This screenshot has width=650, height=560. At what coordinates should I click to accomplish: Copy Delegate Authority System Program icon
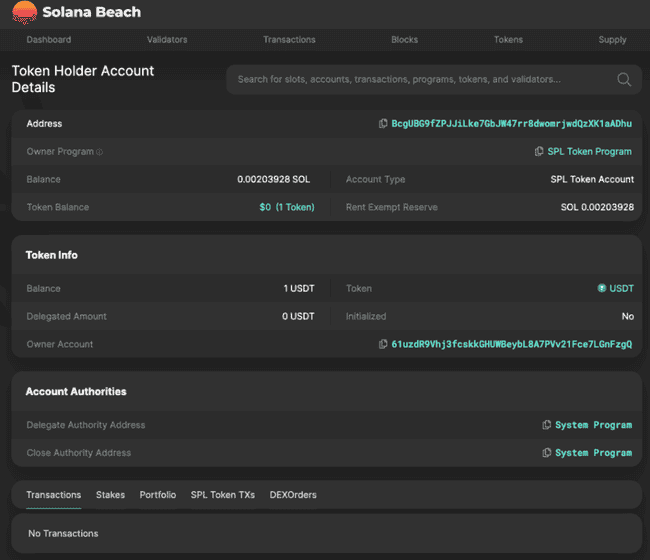(547, 425)
